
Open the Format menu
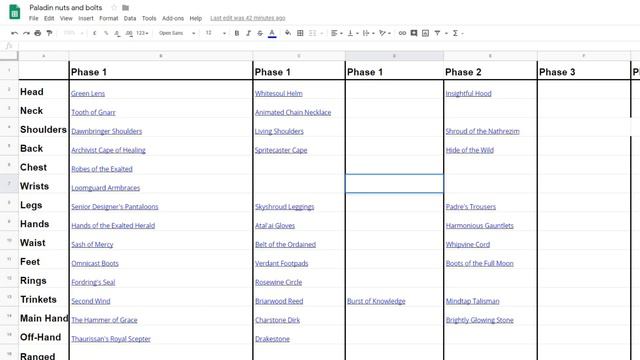(109, 18)
